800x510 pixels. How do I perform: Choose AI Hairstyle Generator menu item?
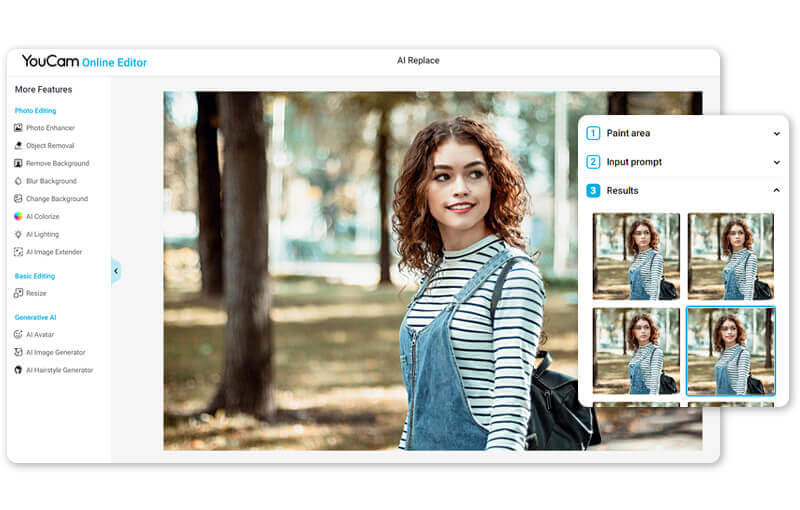(59, 370)
